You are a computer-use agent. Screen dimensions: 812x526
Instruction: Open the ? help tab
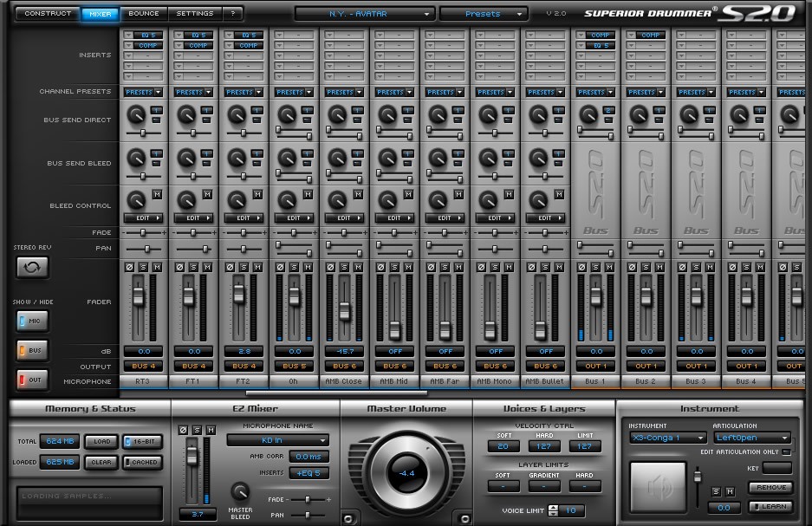pyautogui.click(x=233, y=14)
